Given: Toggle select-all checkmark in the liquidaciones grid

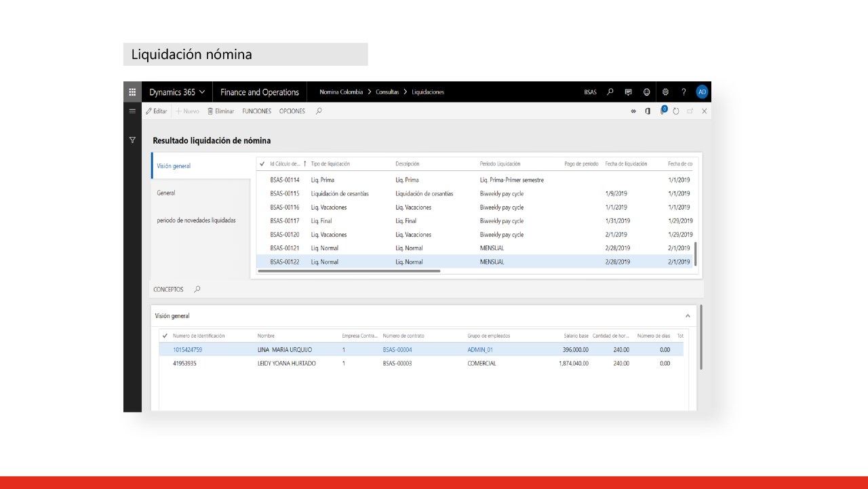Looking at the screenshot, I should point(262,163).
